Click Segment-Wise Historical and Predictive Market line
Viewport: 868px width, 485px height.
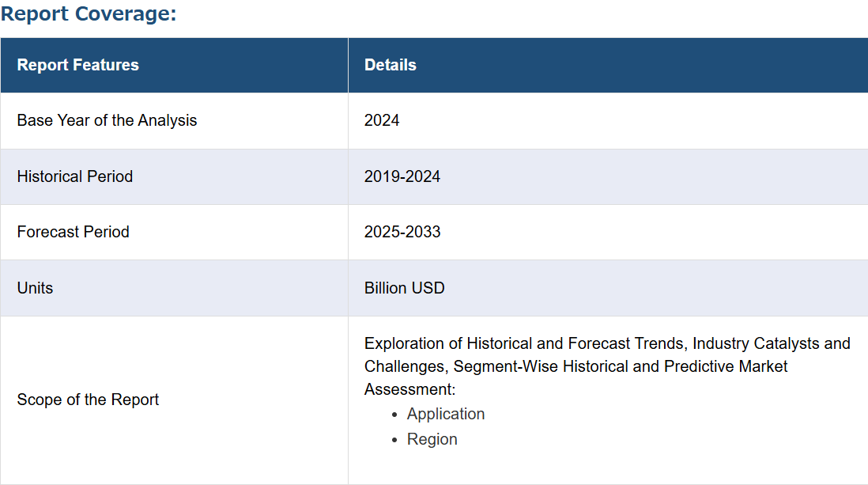[x=620, y=366]
